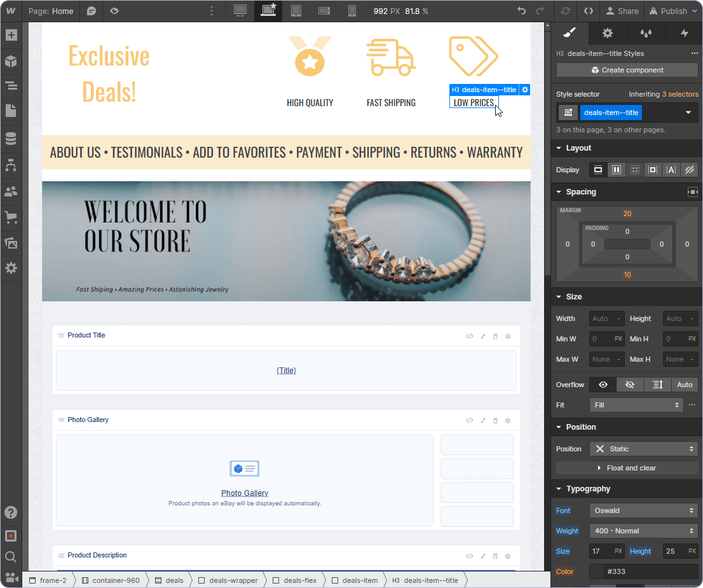Set display to Grid

[635, 170]
